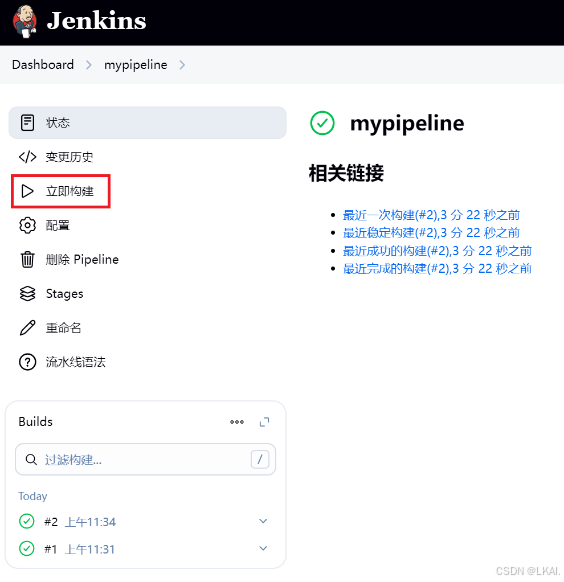The width and height of the screenshot is (564, 582).
Task: Click the 相关链接 heading
Action: [346, 173]
